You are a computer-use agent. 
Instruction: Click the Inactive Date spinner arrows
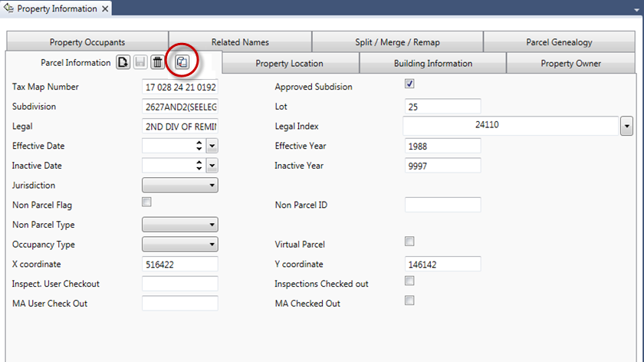click(199, 165)
